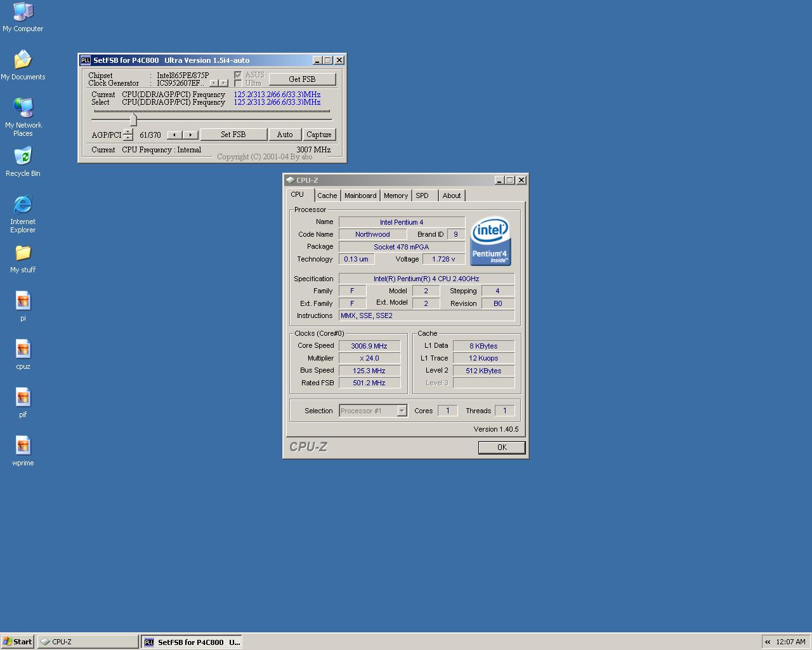
Task: Click the Version 1.40.5 text
Action: (495, 429)
